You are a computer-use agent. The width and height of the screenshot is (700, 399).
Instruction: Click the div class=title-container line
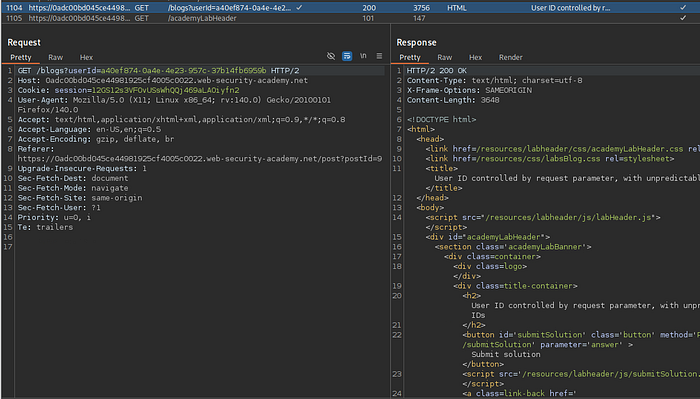(x=515, y=286)
